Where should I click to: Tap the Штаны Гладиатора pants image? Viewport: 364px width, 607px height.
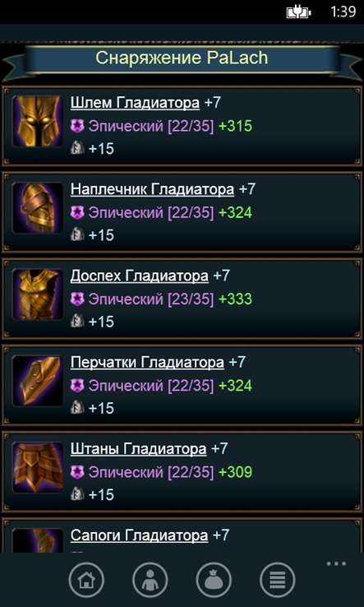[38, 468]
